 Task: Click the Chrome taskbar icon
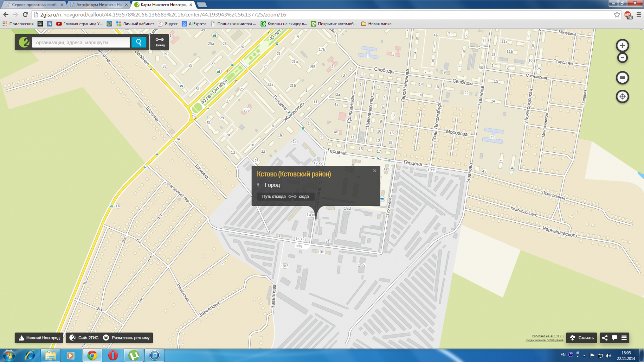tap(92, 355)
